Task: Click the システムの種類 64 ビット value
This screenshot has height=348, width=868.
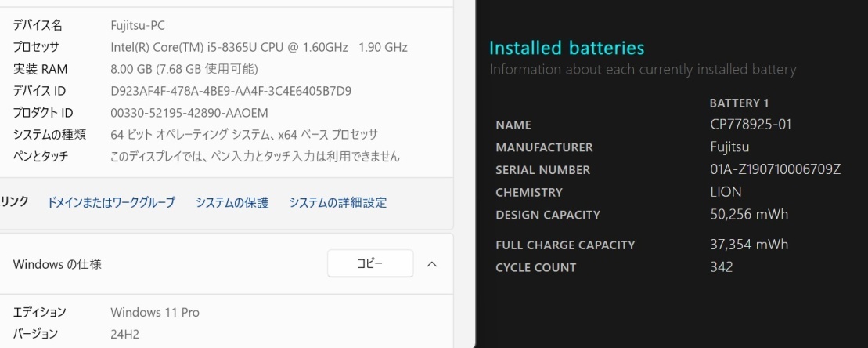Action: pos(244,135)
